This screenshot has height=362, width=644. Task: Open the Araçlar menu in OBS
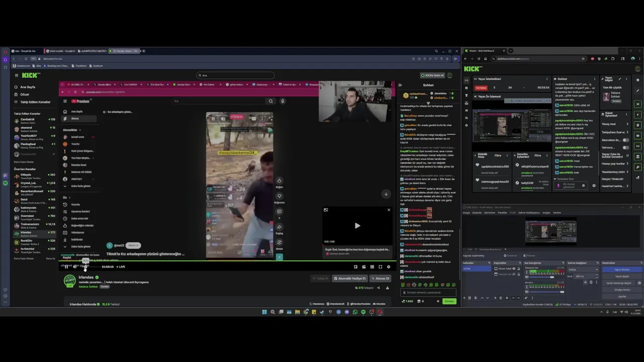[x=546, y=213]
